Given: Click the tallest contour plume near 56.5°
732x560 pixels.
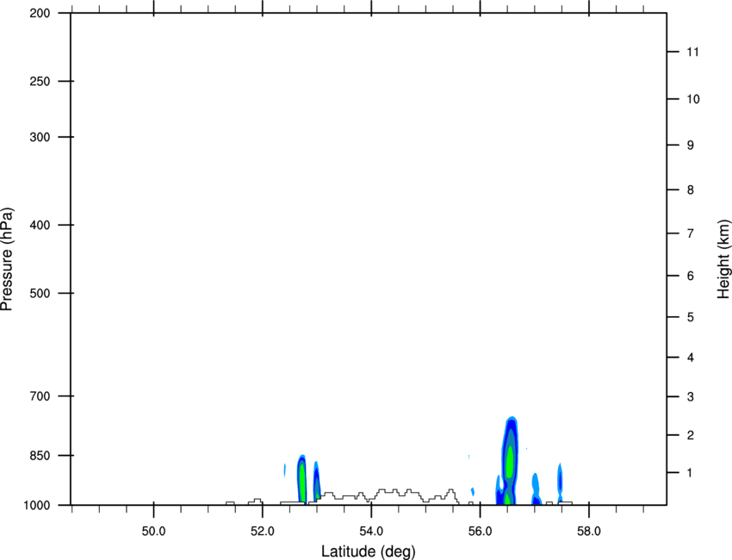Looking at the screenshot, I should coord(509,460).
